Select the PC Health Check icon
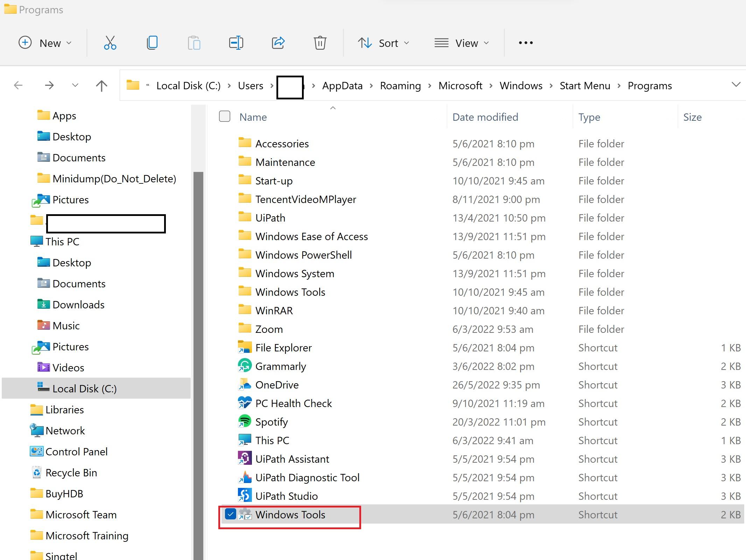This screenshot has width=746, height=560. pyautogui.click(x=245, y=403)
